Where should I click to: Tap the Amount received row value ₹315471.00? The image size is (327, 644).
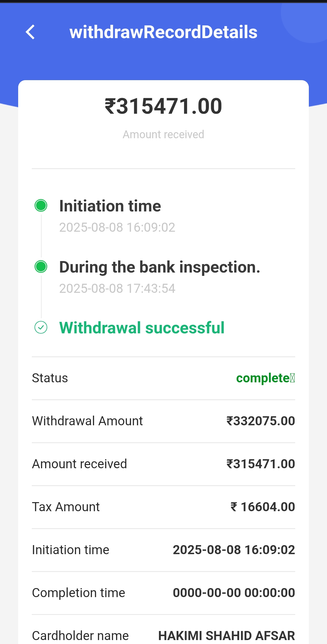[260, 464]
